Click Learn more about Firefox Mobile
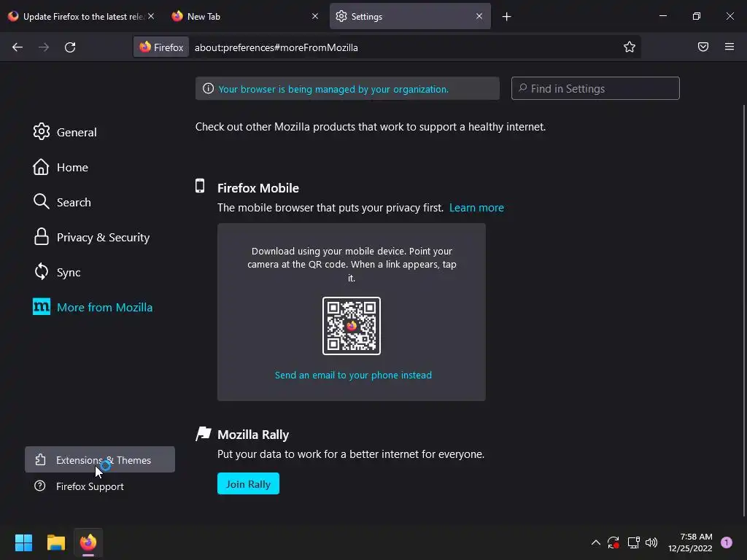 [476, 208]
